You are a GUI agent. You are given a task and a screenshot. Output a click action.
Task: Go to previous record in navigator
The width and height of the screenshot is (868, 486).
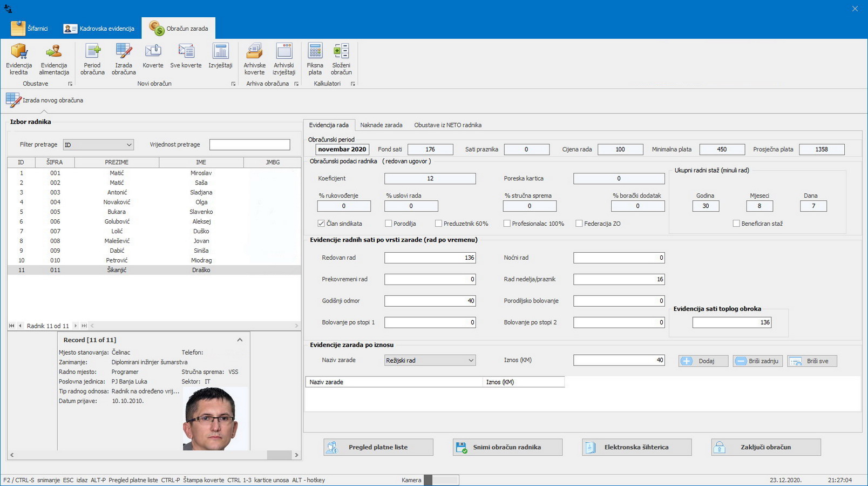[x=20, y=326]
